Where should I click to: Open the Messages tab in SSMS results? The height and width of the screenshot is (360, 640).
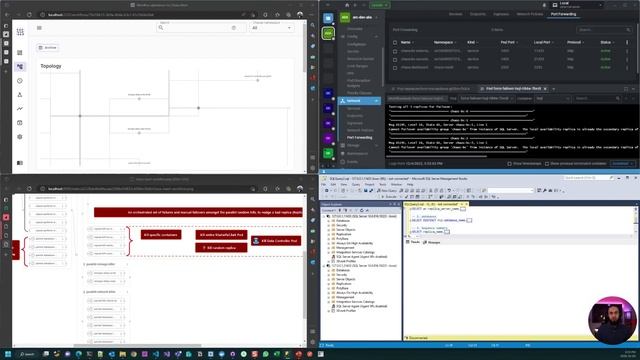(x=432, y=242)
